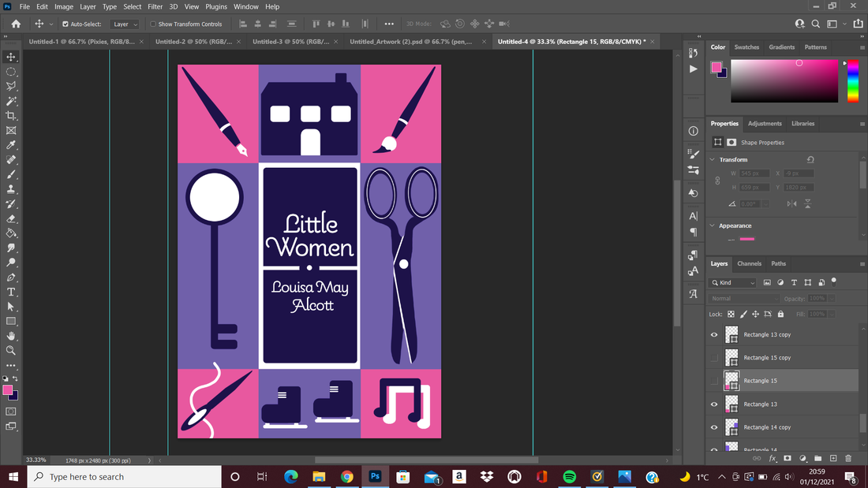Screen dimensions: 868x488
Task: Select the Hand tool
Action: [11, 336]
